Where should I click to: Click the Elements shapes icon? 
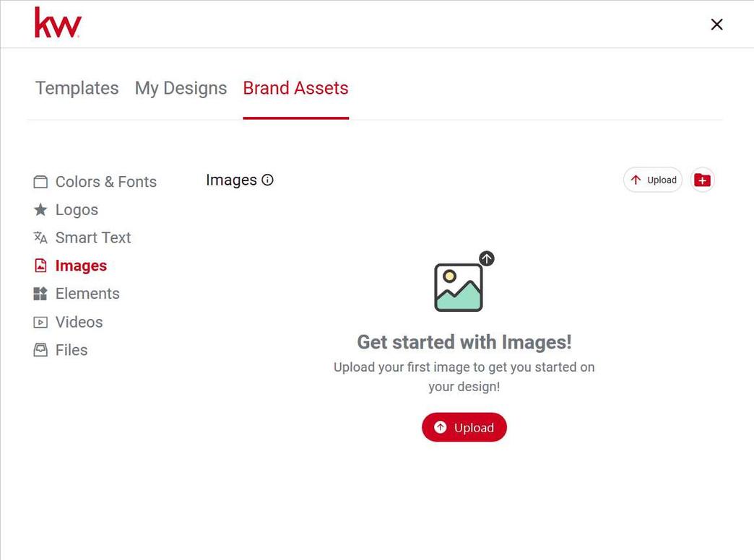pos(40,294)
